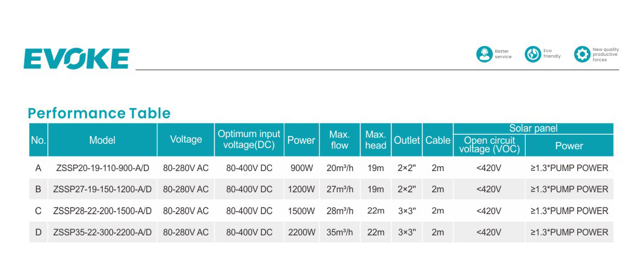Select model ZSSP20-19-110-900-A/D cell
Viewport: 644px width, 276px height.
pyautogui.click(x=102, y=168)
